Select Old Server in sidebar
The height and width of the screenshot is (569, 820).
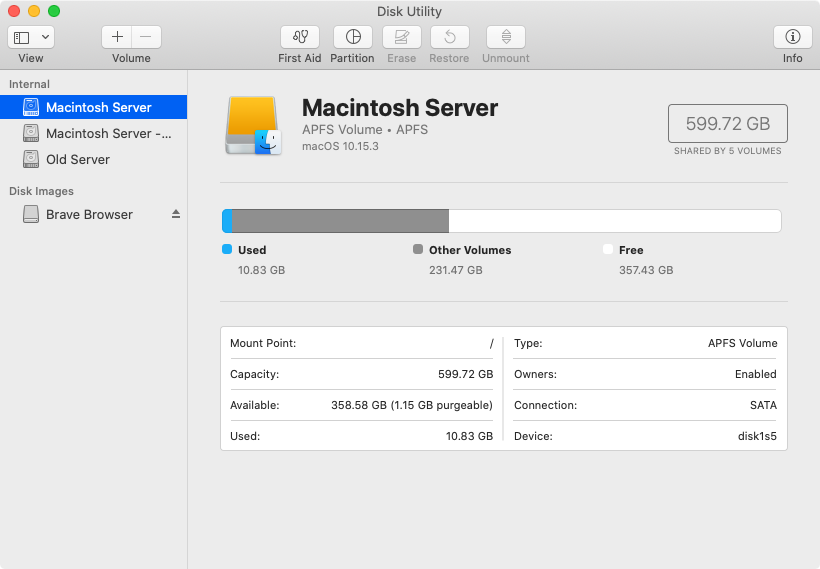coord(94,160)
